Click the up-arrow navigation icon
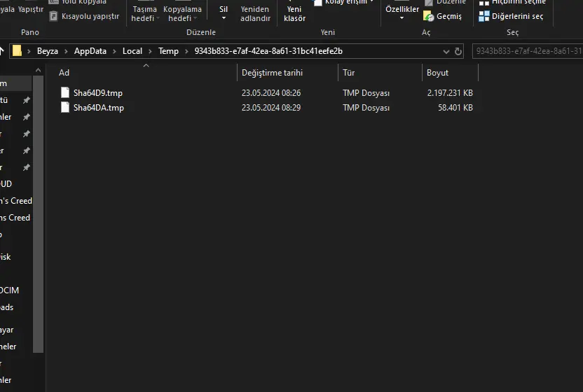Viewport: 583px width, 392px height. coord(1,51)
